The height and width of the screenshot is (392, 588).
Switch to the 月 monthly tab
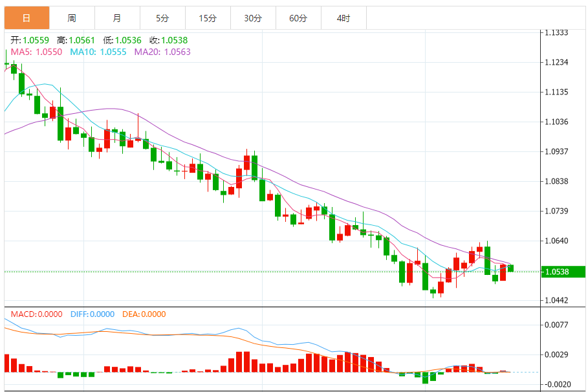pos(117,18)
